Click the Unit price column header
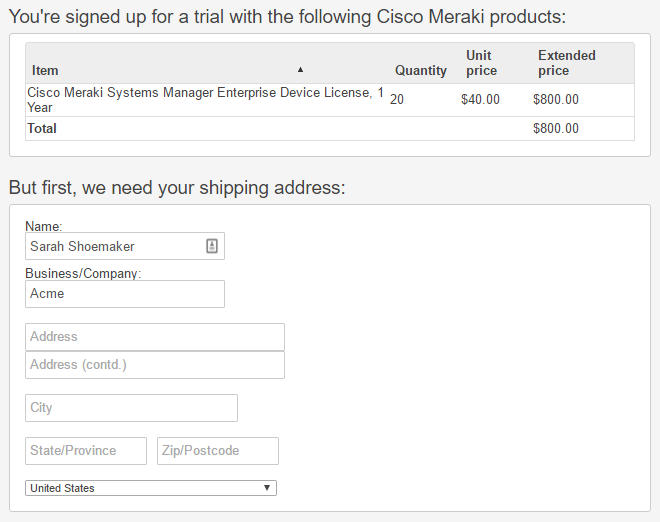660x522 pixels. pos(481,63)
